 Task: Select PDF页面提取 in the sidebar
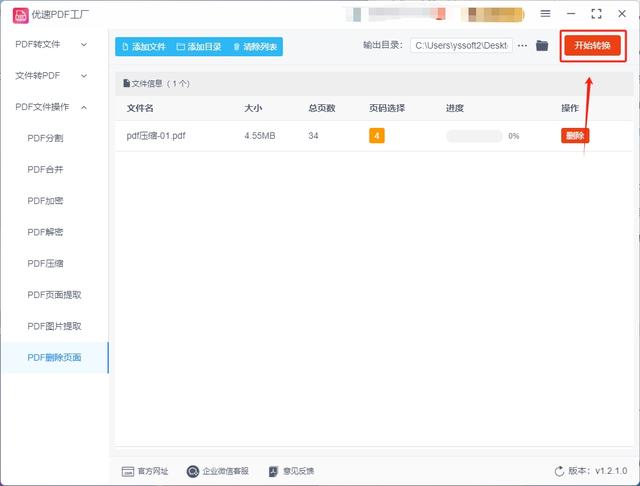point(54,295)
